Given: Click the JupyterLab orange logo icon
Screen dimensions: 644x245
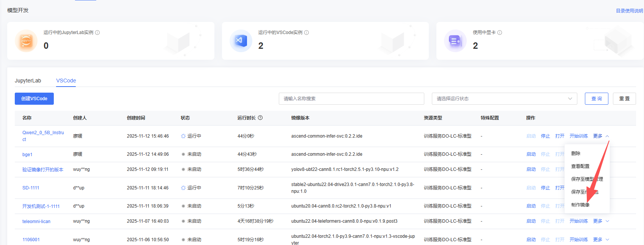Looking at the screenshot, I should pos(26,41).
